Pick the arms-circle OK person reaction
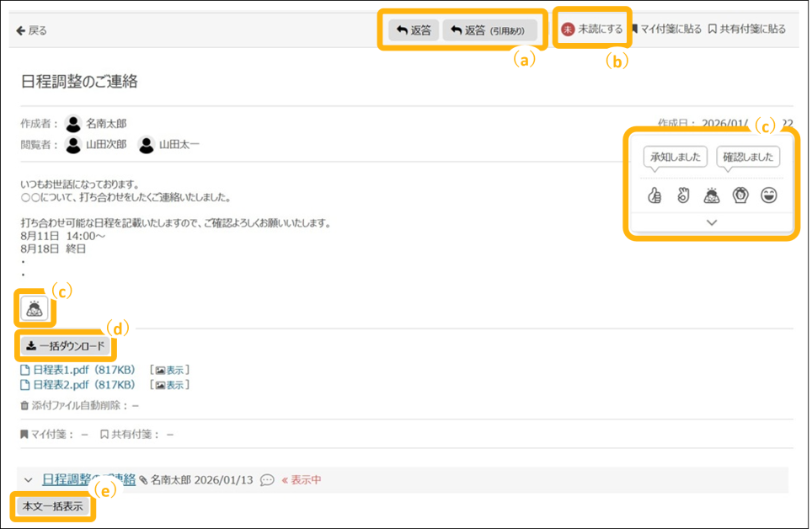Screen dimensions: 812x529 [x=740, y=196]
